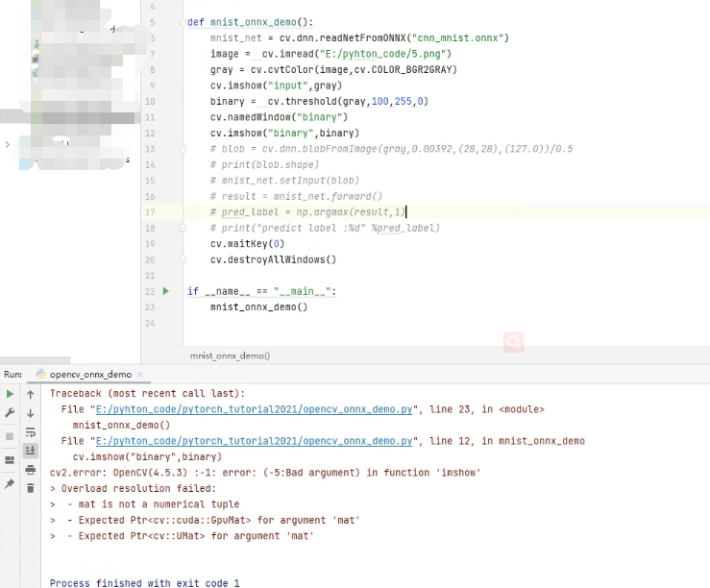Click cv.imshow("input",gray) line
The width and height of the screenshot is (710, 588).
tap(276, 86)
